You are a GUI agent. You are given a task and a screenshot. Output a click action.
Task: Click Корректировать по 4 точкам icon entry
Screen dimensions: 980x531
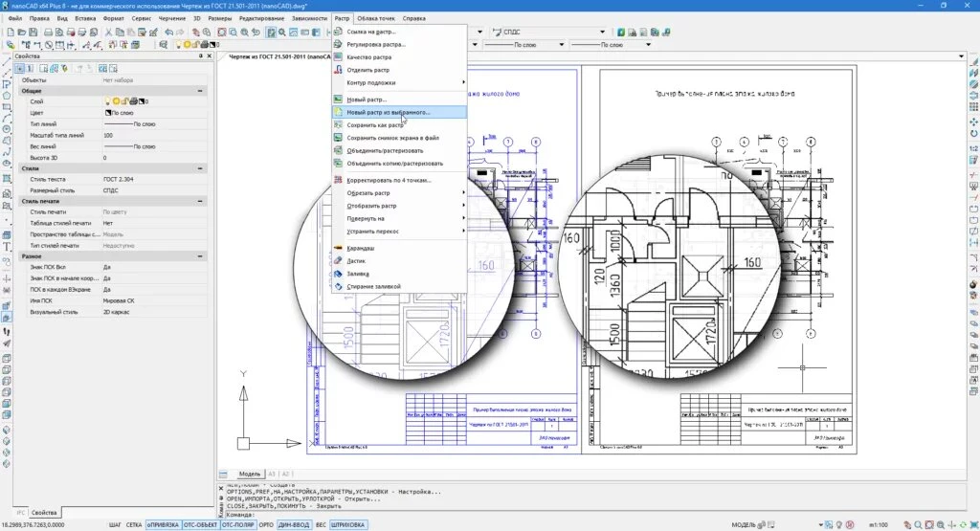click(337, 179)
